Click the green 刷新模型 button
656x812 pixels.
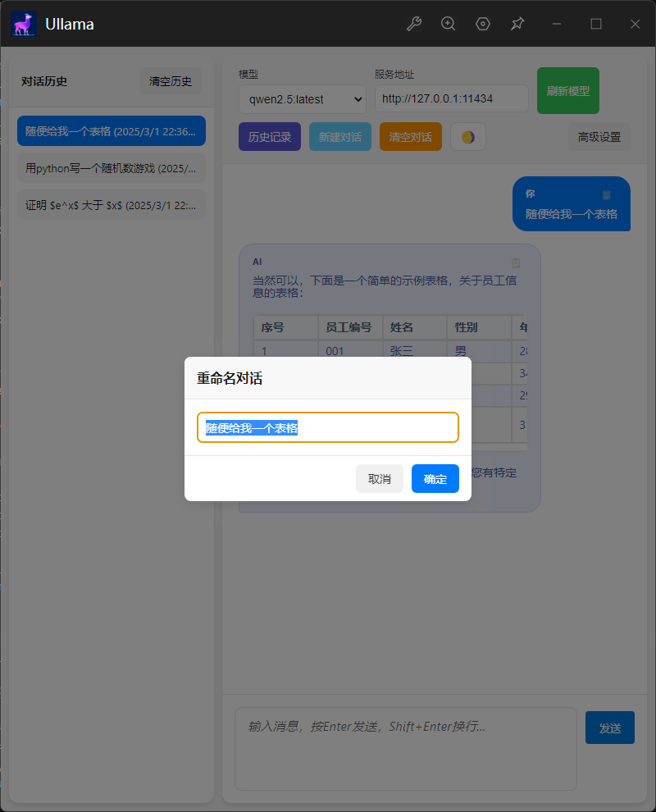567,91
